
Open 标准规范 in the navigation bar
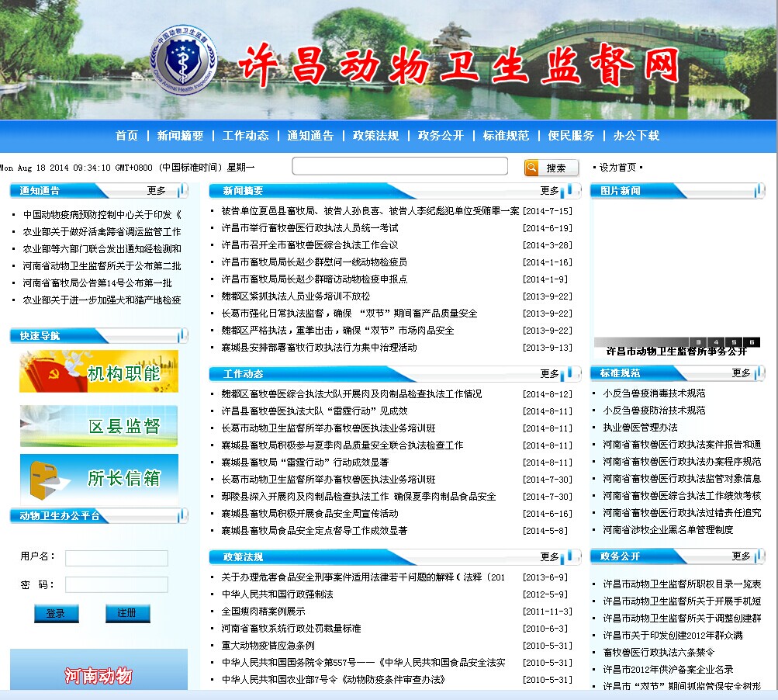pyautogui.click(x=506, y=136)
